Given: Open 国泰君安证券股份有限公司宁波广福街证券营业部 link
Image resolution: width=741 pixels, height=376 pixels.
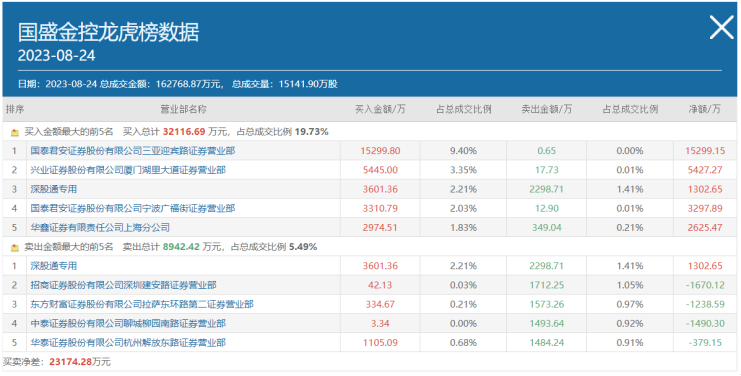Looking at the screenshot, I should tap(133, 208).
